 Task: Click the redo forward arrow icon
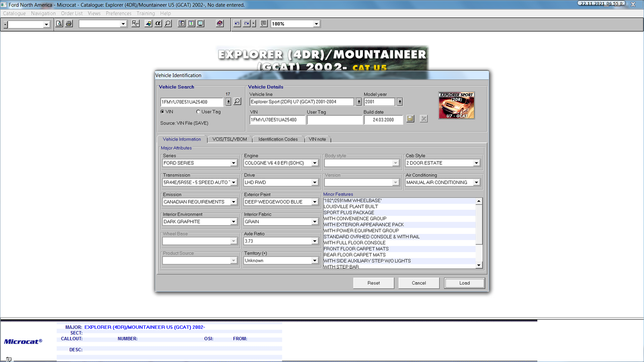pyautogui.click(x=247, y=24)
